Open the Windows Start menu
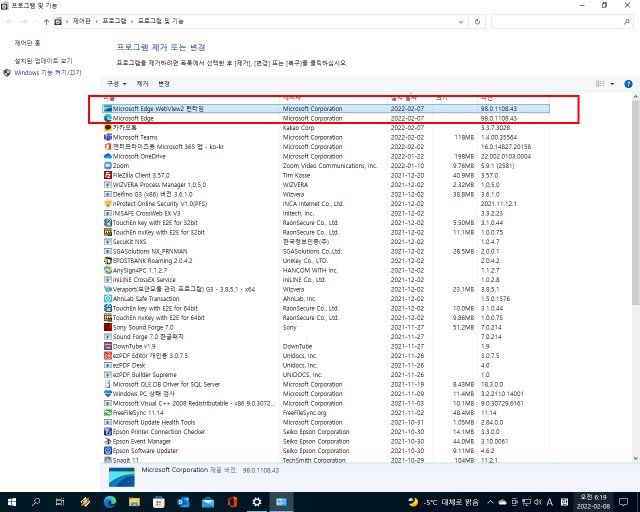 tap(12, 502)
